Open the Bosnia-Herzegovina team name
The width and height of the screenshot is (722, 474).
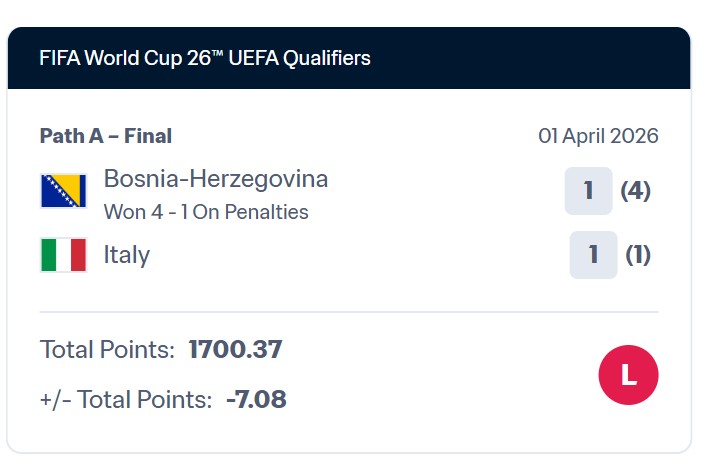pos(216,180)
